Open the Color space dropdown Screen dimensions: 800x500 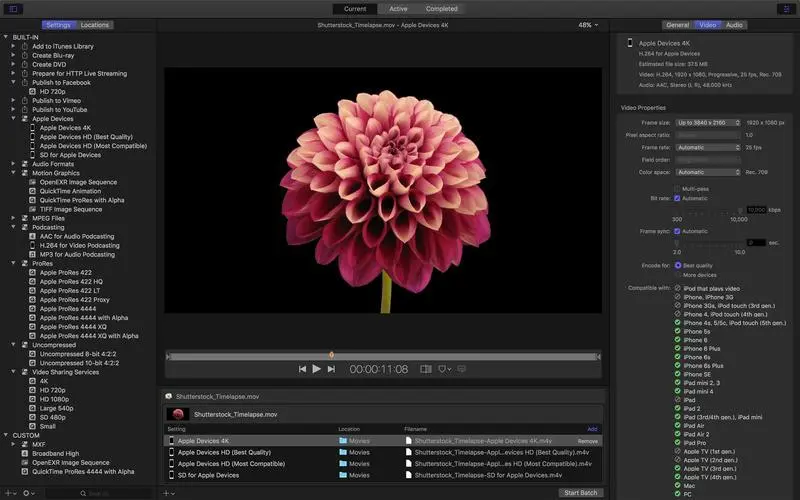coord(708,171)
